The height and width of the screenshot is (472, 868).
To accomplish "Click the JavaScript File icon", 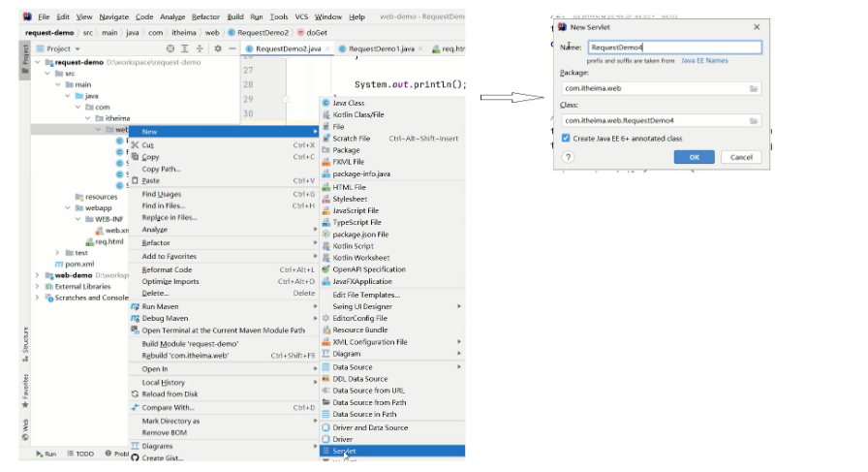I will pyautogui.click(x=326, y=210).
